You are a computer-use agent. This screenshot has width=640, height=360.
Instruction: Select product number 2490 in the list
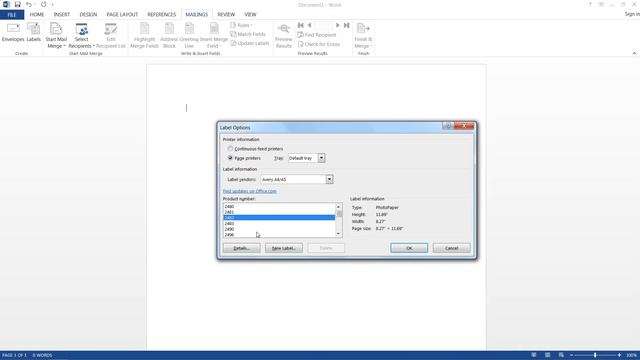pos(279,229)
